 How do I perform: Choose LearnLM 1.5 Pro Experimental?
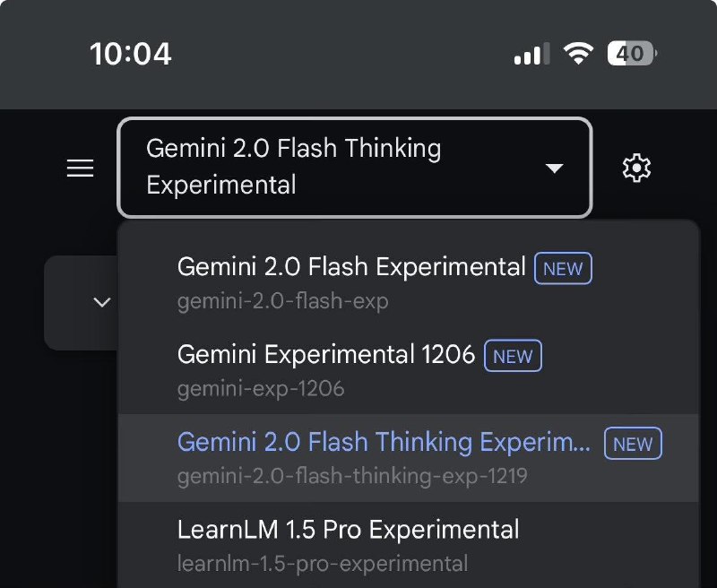coord(348,530)
